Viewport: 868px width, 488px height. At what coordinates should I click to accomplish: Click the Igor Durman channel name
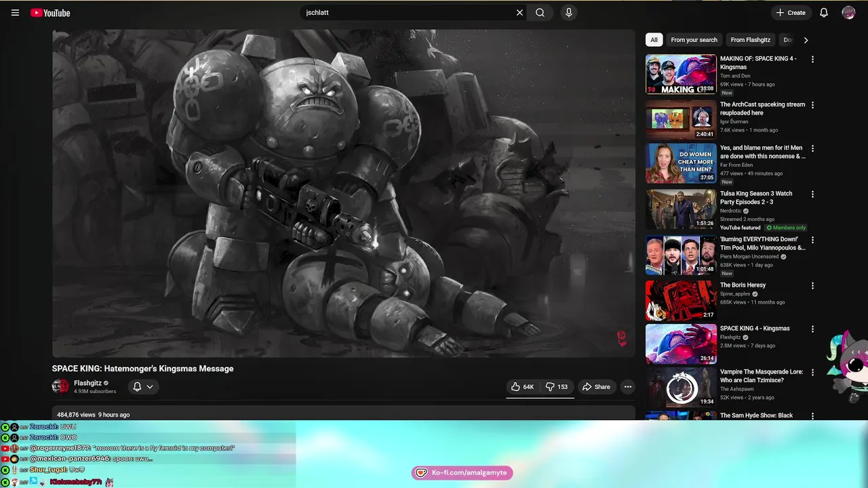[x=734, y=122]
